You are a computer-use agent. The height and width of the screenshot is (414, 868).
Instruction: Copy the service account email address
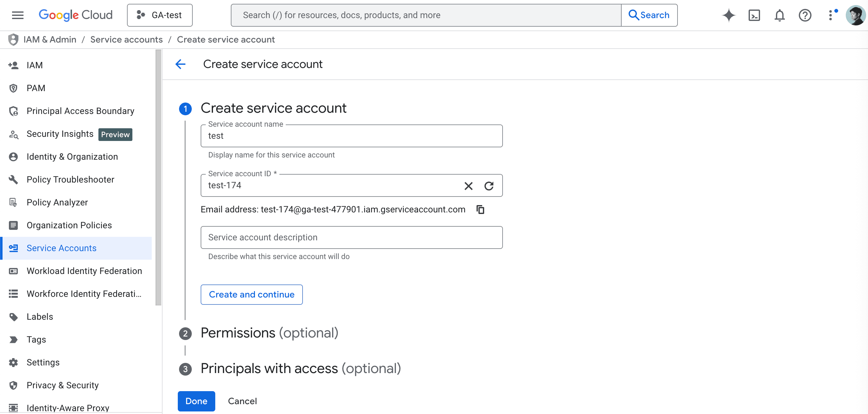tap(480, 209)
